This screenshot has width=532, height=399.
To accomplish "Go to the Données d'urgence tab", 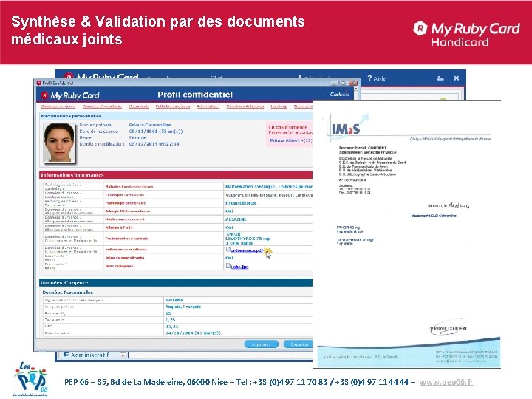I will click(x=58, y=106).
